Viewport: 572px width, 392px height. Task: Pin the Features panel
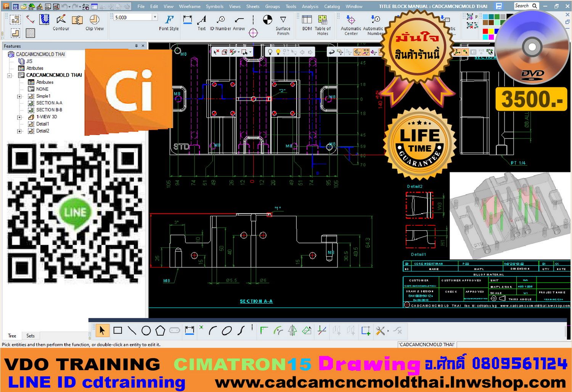coord(136,46)
